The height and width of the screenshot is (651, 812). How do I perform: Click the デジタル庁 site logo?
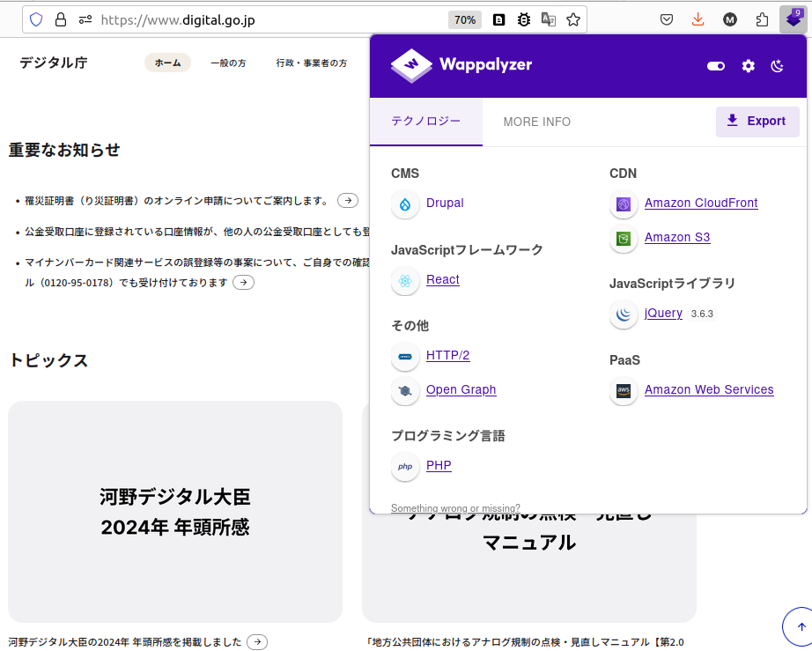[x=54, y=63]
